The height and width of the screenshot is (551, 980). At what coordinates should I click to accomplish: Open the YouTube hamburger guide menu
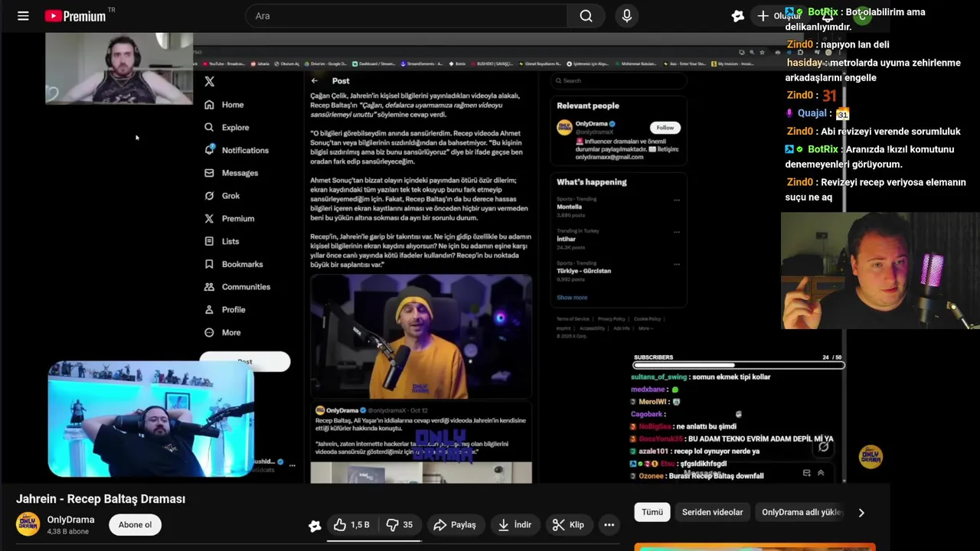[x=23, y=16]
